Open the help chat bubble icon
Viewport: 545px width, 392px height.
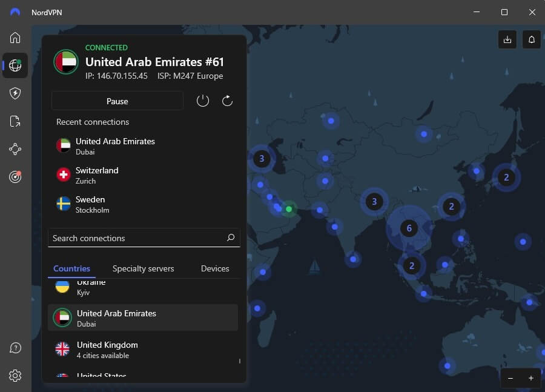point(15,348)
